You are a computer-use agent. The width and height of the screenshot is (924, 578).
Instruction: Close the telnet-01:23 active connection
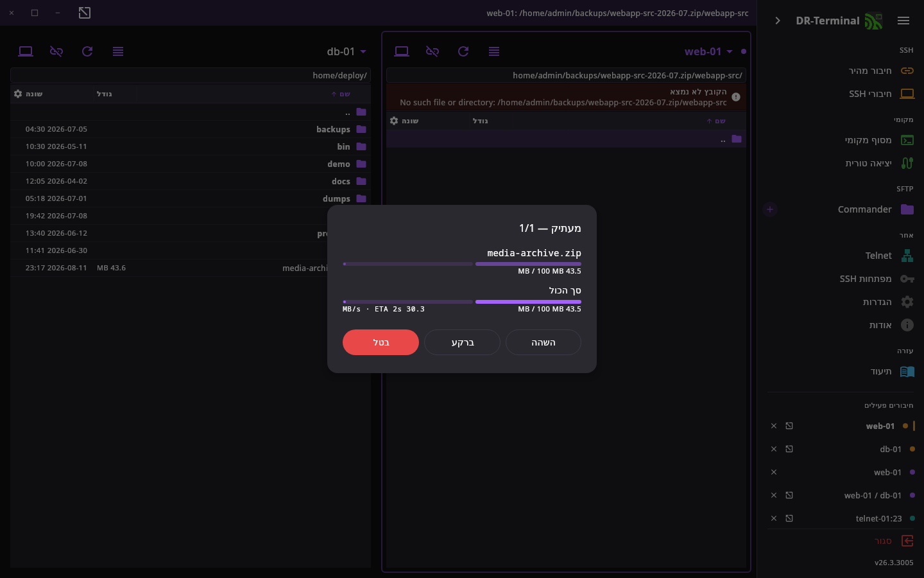point(774,518)
